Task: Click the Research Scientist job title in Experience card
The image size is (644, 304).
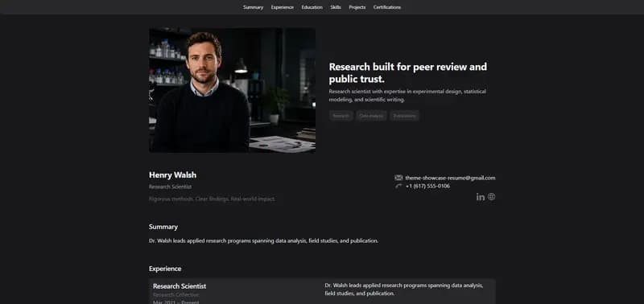Action: (x=180, y=286)
